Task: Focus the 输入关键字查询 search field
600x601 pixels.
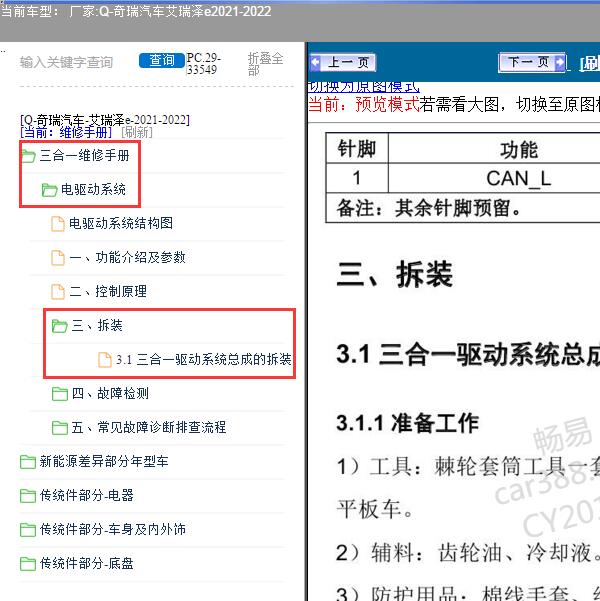Action: click(x=66, y=62)
